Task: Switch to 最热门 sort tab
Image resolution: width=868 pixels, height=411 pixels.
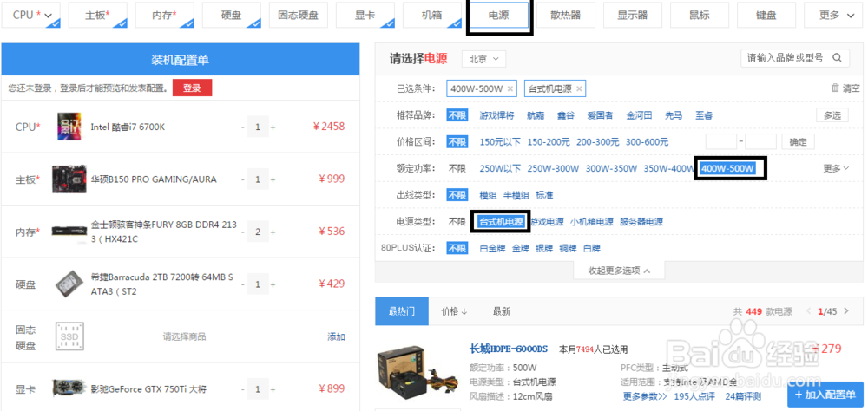Action: tap(401, 311)
